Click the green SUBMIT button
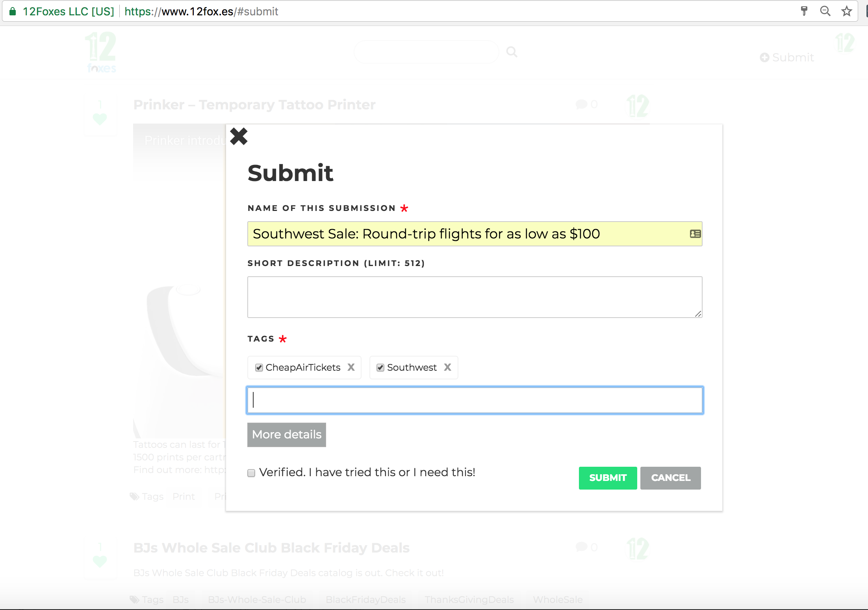 pyautogui.click(x=608, y=478)
